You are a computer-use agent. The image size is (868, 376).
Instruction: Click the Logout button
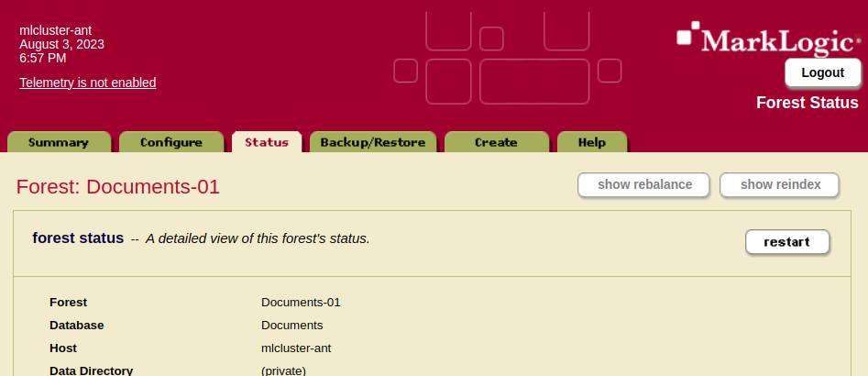pos(822,72)
